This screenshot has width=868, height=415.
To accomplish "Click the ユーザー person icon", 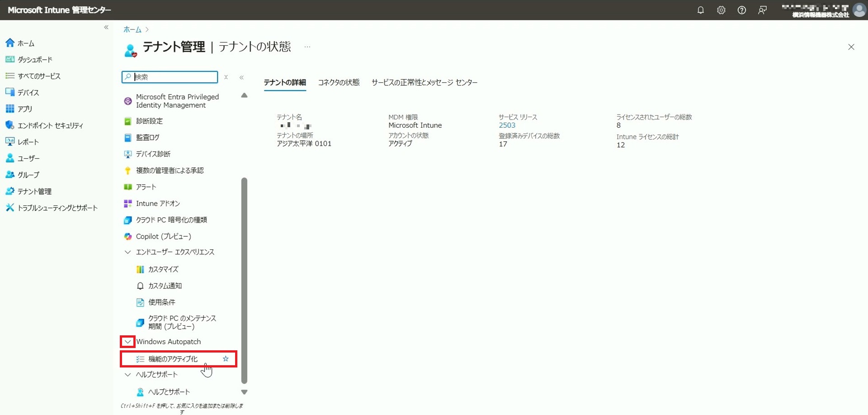I will coord(10,158).
